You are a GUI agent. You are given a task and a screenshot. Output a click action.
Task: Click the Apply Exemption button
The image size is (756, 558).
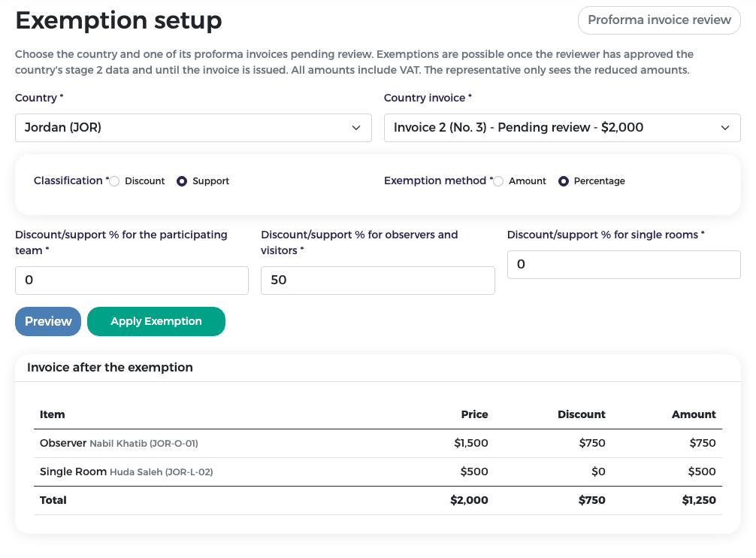[x=156, y=321]
